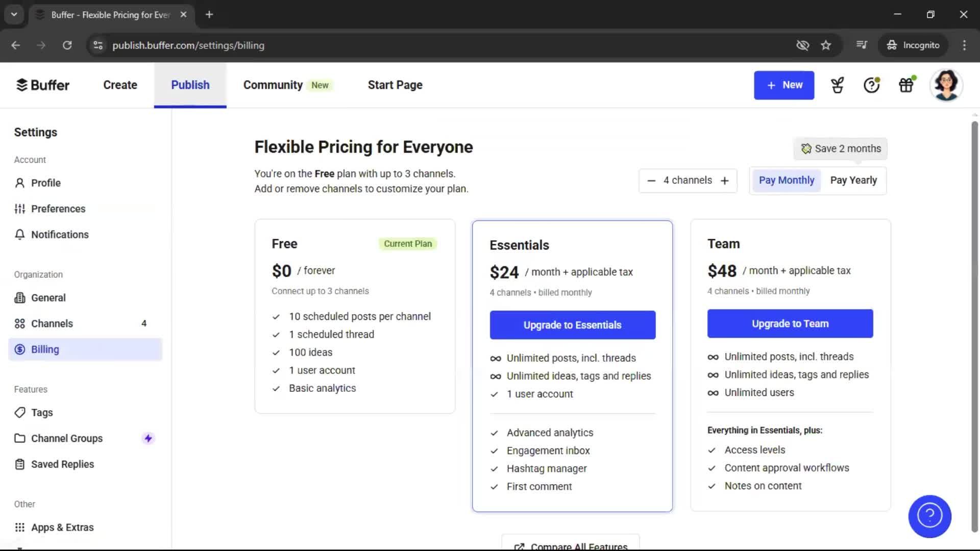Screen dimensions: 980x551
Task: Click the sprout icon in header
Action: pyautogui.click(x=837, y=85)
